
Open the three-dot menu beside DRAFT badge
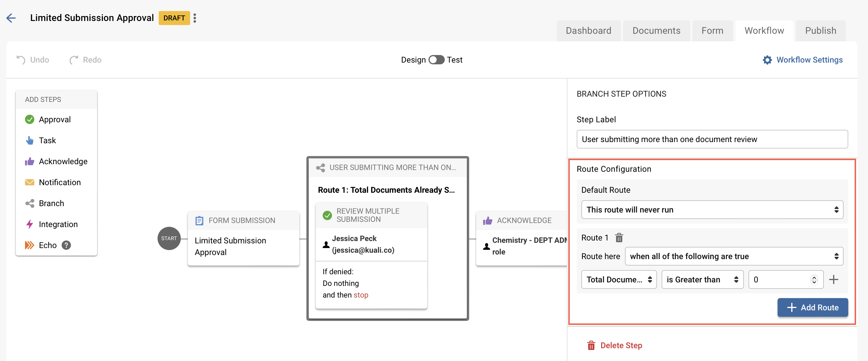[x=195, y=18]
